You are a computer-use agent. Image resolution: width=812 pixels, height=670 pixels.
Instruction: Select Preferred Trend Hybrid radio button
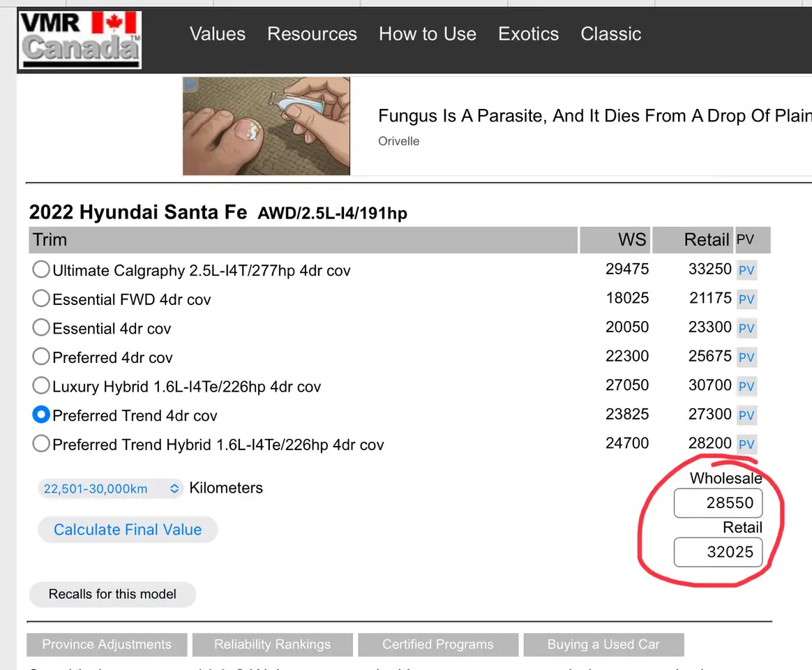41,444
